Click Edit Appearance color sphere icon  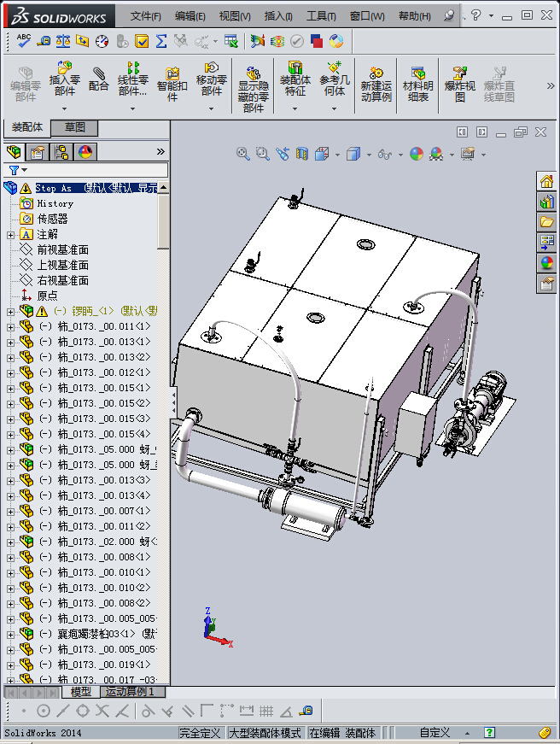(417, 154)
